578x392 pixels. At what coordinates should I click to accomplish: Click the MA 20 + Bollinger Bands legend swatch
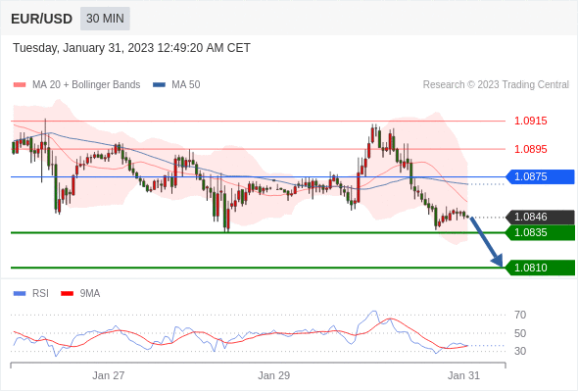pos(20,85)
